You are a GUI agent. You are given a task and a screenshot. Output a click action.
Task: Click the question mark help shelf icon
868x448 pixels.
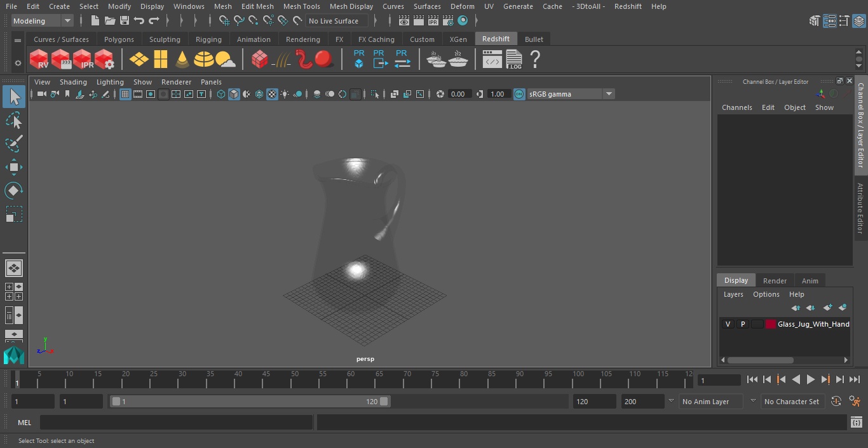pyautogui.click(x=535, y=60)
